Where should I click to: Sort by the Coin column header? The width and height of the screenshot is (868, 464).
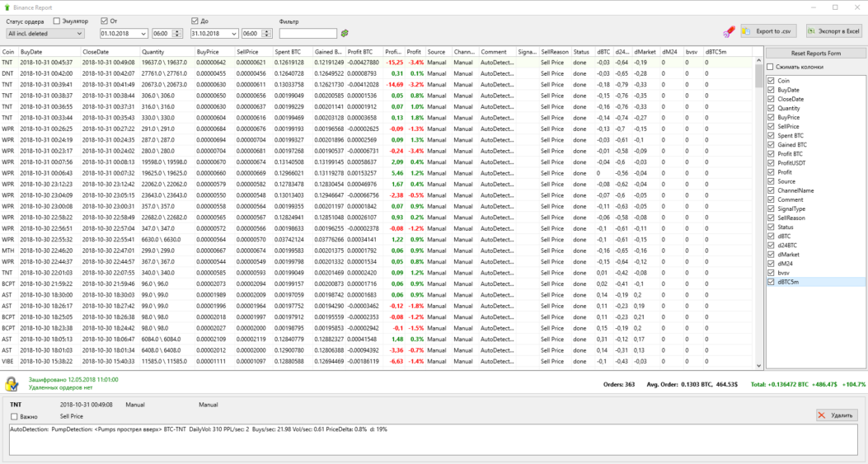pyautogui.click(x=9, y=52)
